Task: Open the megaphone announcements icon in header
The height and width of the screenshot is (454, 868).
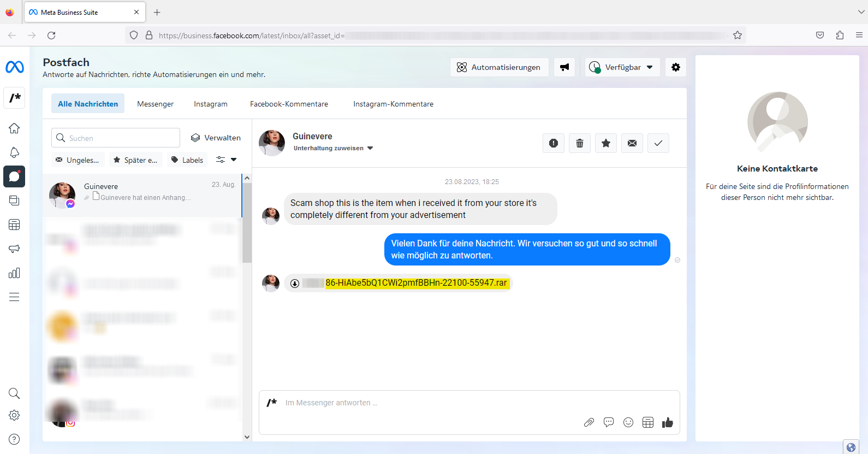Action: 564,67
